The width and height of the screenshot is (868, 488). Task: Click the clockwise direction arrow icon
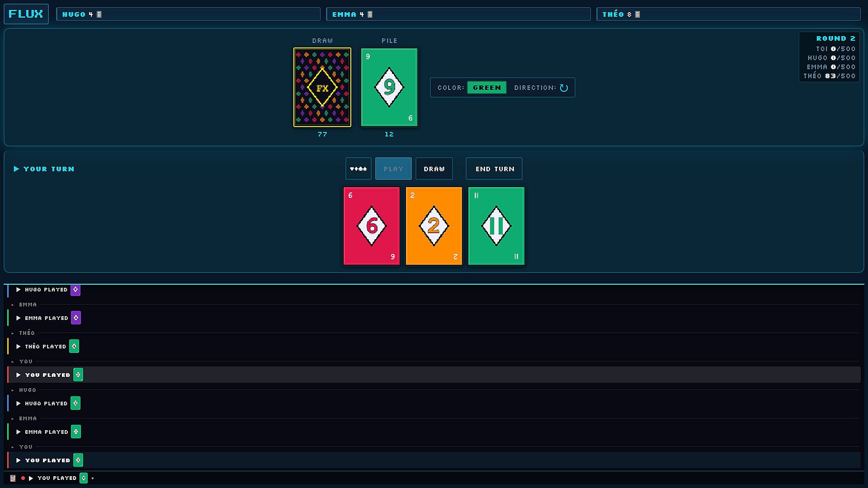(564, 88)
